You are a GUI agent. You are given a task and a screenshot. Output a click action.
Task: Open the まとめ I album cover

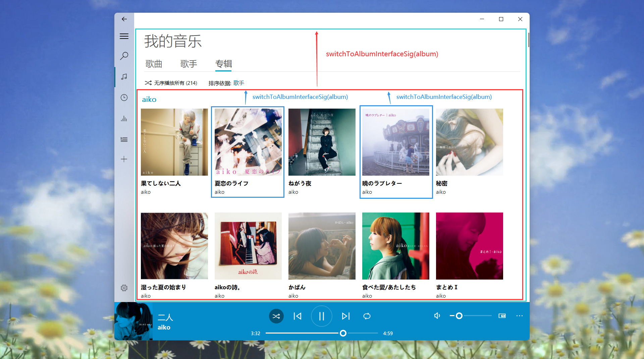[470, 246]
